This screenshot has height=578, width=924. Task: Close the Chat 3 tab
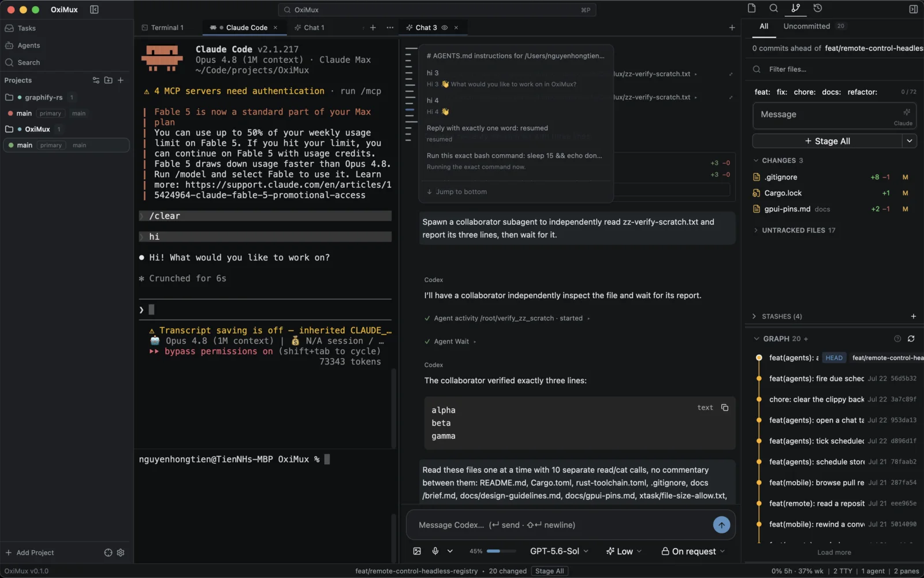tap(456, 28)
